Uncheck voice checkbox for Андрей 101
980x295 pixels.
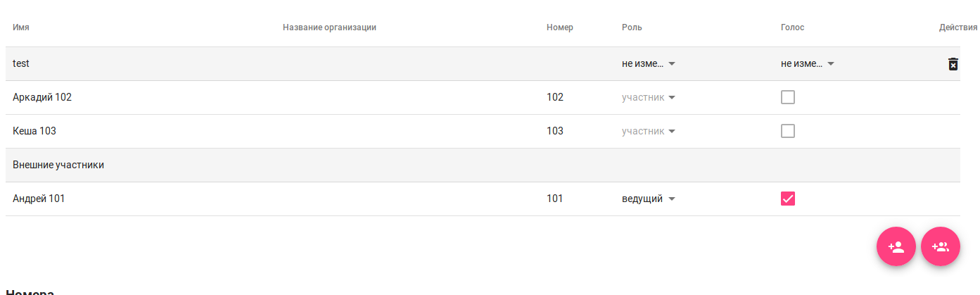[788, 199]
